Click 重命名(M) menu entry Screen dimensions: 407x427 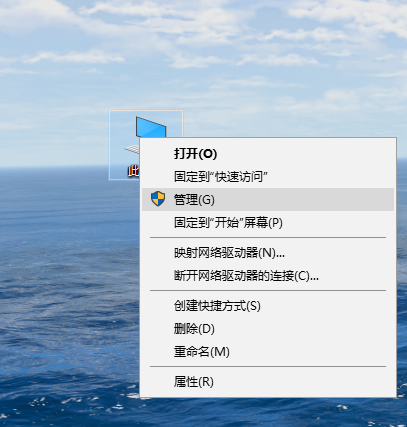(x=268, y=351)
